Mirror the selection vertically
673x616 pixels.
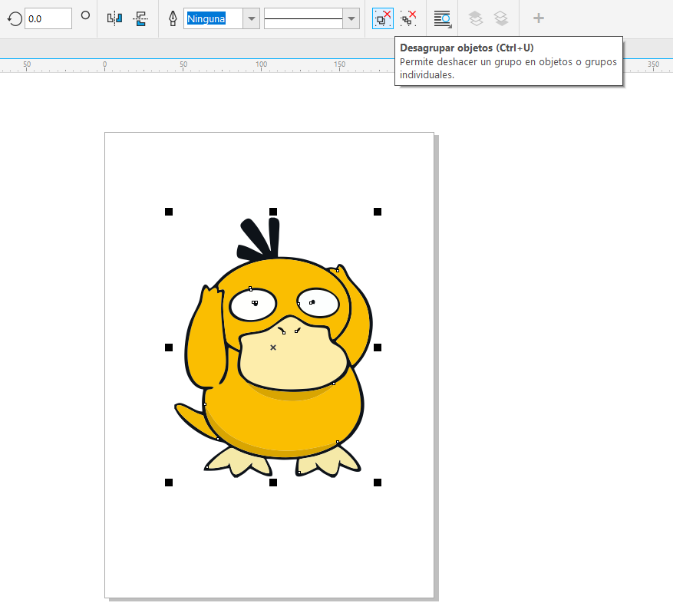click(x=140, y=18)
